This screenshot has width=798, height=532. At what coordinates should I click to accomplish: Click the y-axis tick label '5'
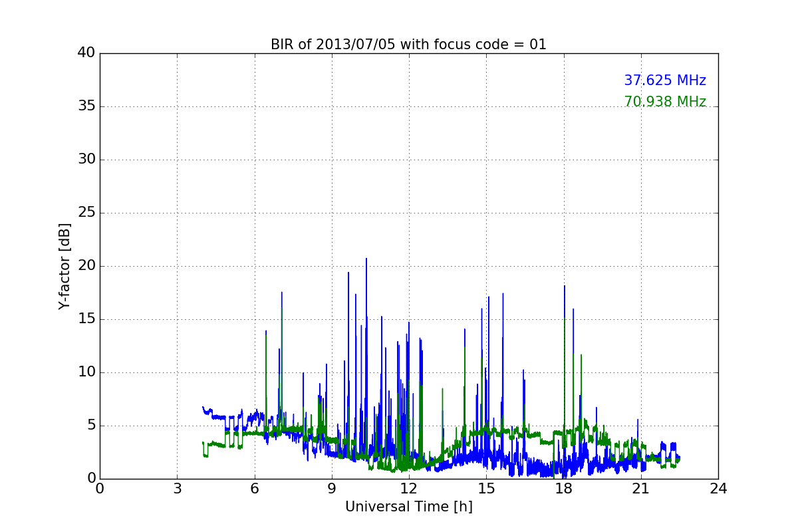click(x=91, y=426)
